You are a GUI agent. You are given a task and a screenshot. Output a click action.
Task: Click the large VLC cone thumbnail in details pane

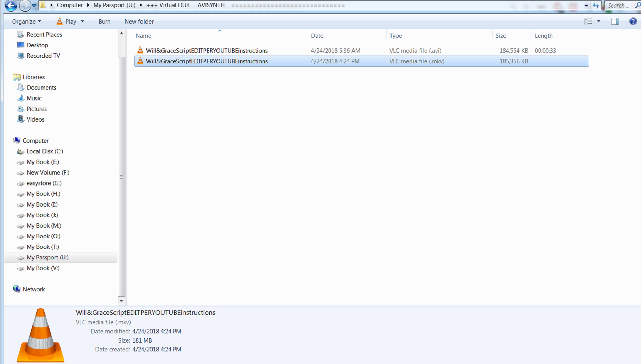(x=41, y=335)
